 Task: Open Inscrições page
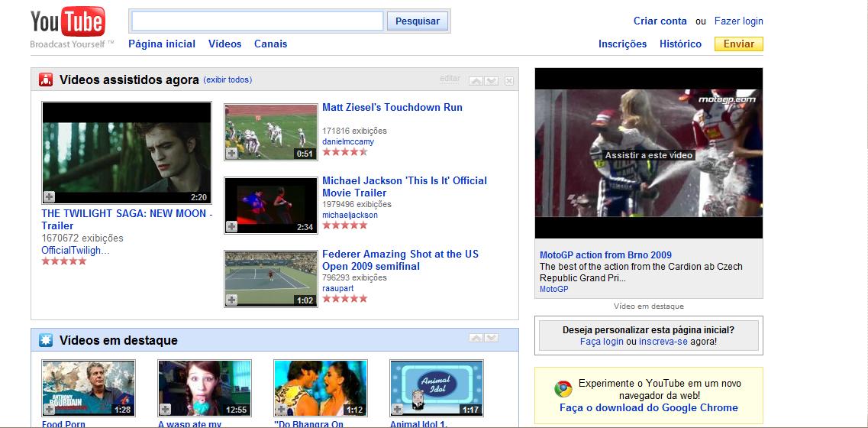pyautogui.click(x=622, y=44)
